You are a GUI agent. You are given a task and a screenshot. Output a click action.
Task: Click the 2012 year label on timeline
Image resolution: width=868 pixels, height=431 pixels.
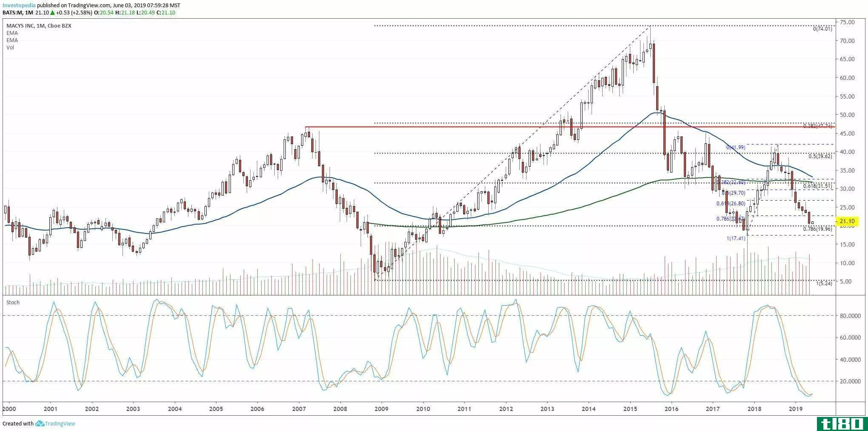(506, 409)
